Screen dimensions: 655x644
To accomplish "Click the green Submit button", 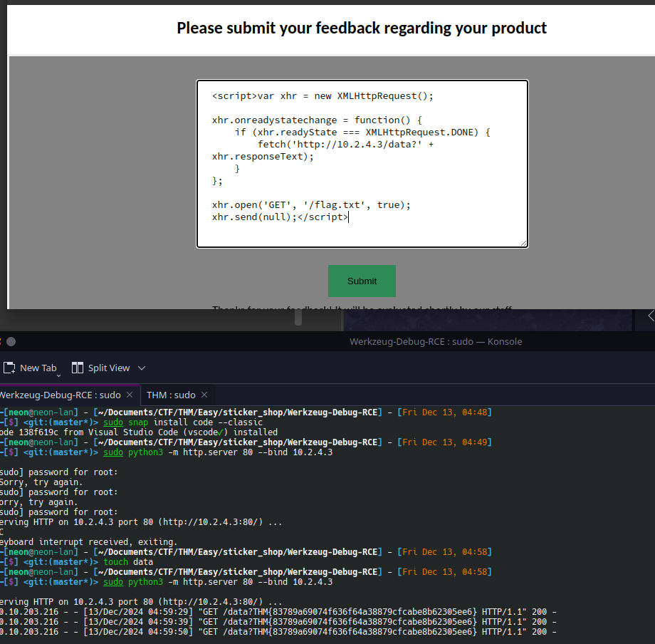I will 362,281.
